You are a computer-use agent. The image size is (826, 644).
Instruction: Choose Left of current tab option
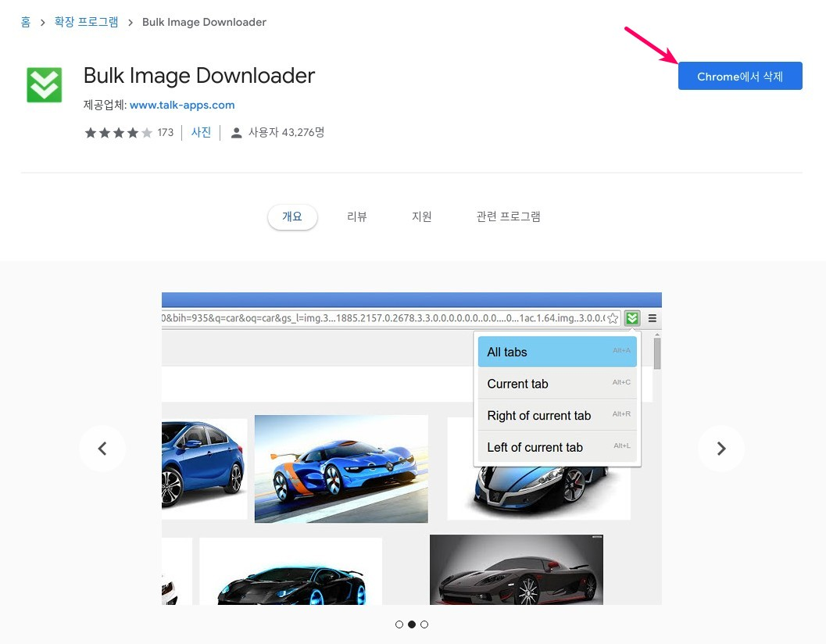pos(557,447)
